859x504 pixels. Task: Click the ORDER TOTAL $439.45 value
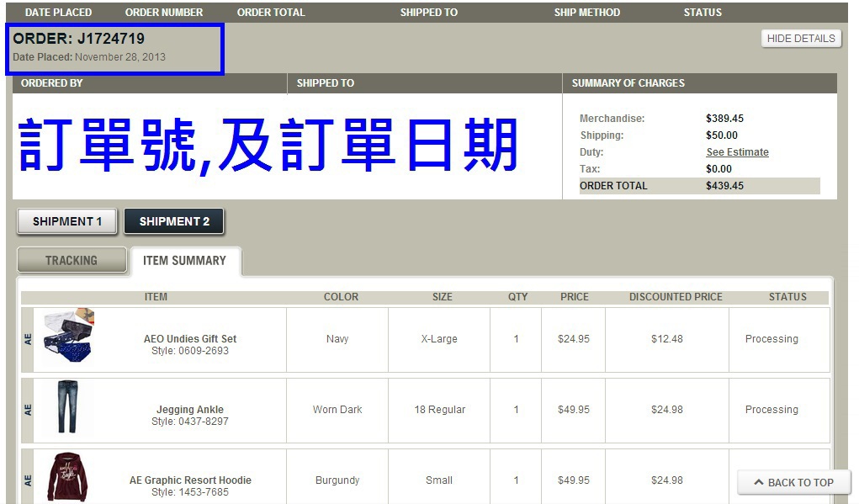pos(724,186)
